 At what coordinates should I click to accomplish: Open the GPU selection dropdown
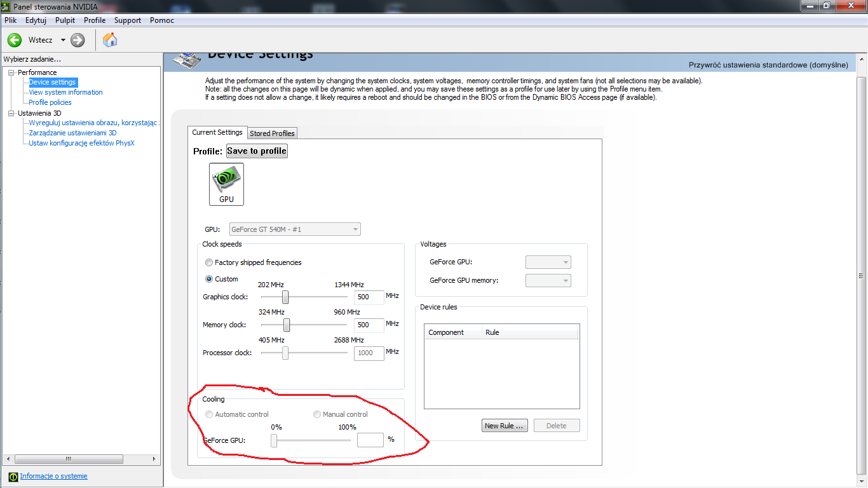pos(294,229)
